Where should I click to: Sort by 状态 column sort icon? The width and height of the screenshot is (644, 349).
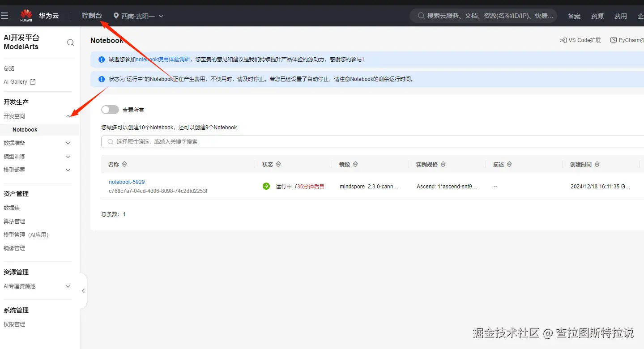tap(278, 165)
